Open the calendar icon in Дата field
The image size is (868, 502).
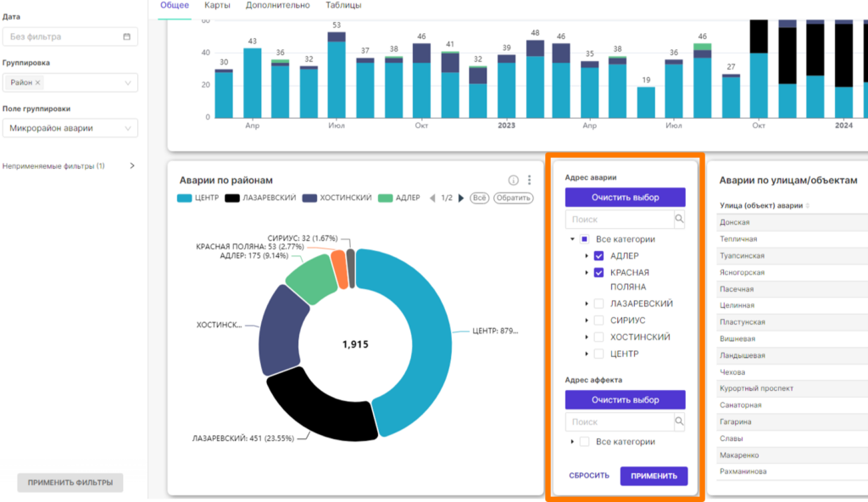pyautogui.click(x=127, y=36)
